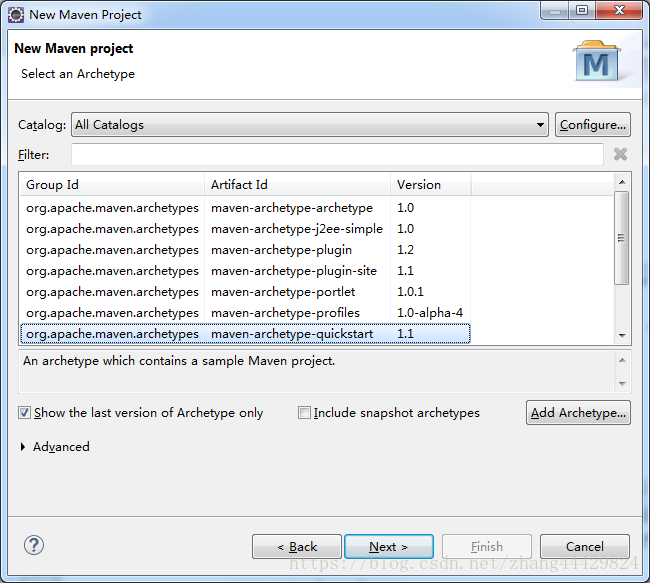Select the maven-archetype-archetype row
The image size is (650, 583).
pos(245,208)
